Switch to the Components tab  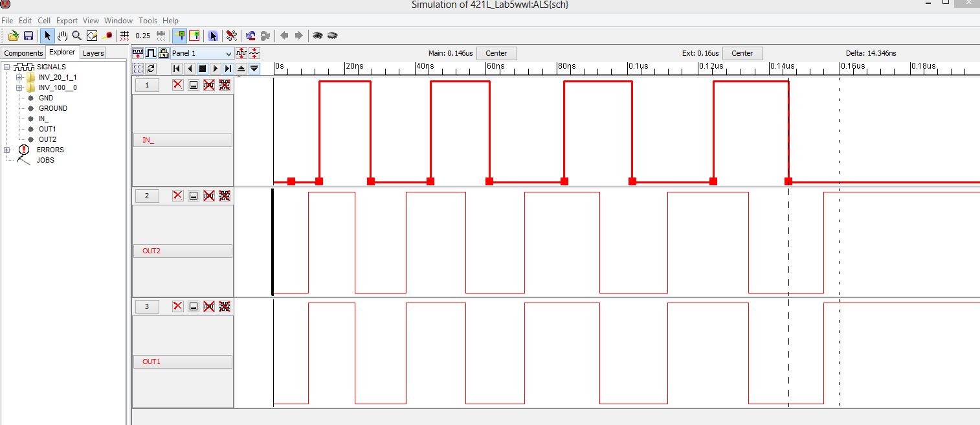tap(23, 53)
